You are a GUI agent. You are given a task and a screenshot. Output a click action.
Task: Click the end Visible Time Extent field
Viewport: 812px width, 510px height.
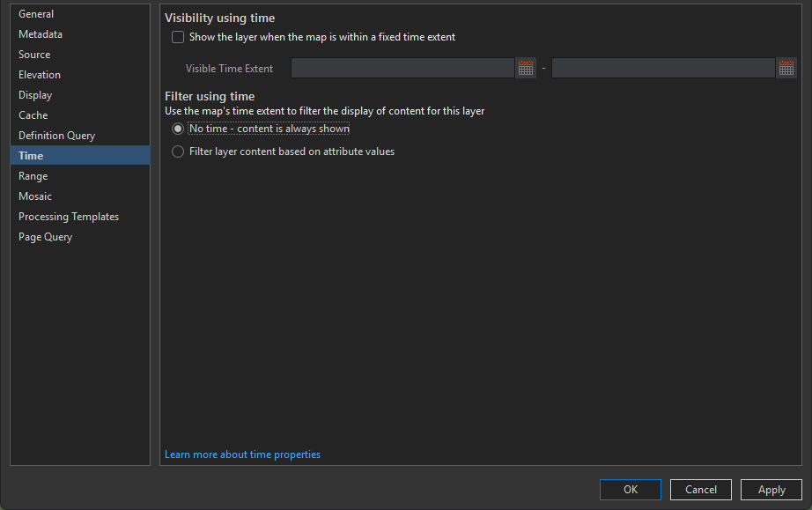663,68
